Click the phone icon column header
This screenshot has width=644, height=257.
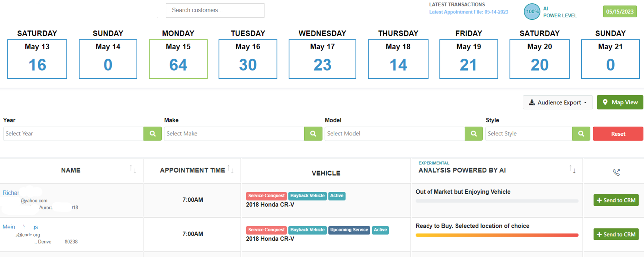point(616,172)
